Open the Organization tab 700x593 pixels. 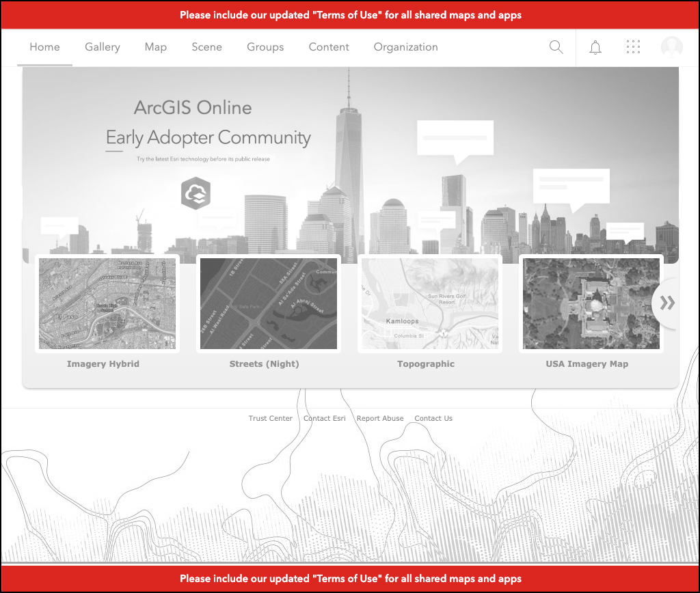pos(405,47)
